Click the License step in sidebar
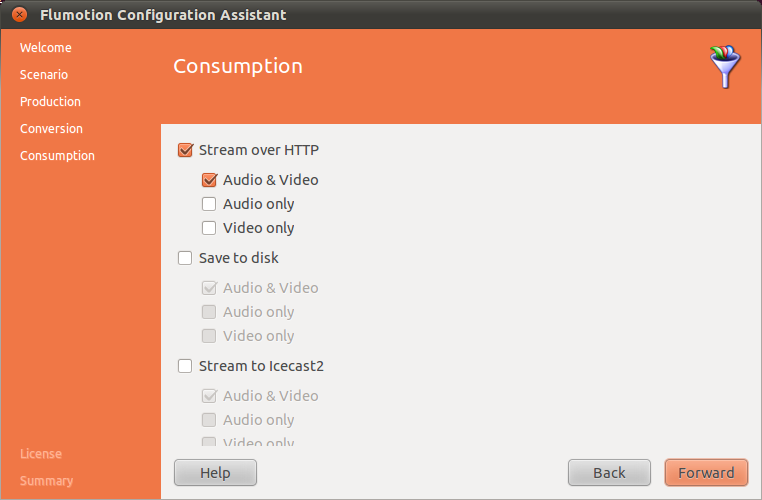 (41, 454)
